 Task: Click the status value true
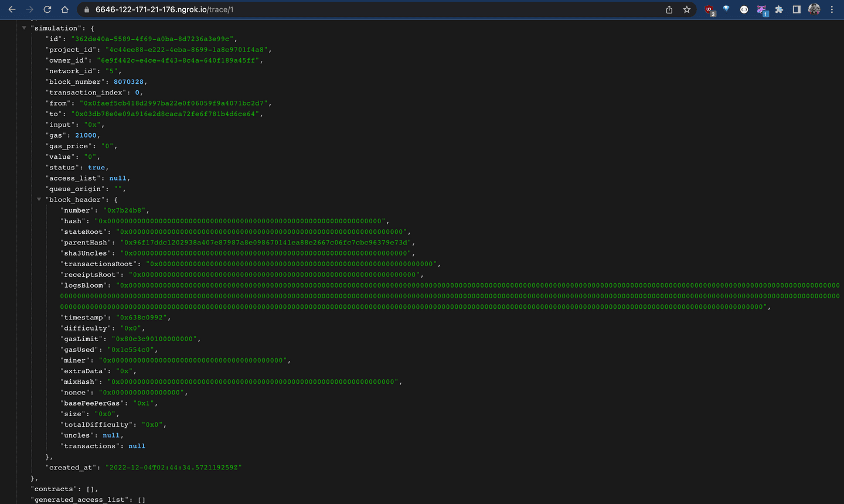[97, 168]
